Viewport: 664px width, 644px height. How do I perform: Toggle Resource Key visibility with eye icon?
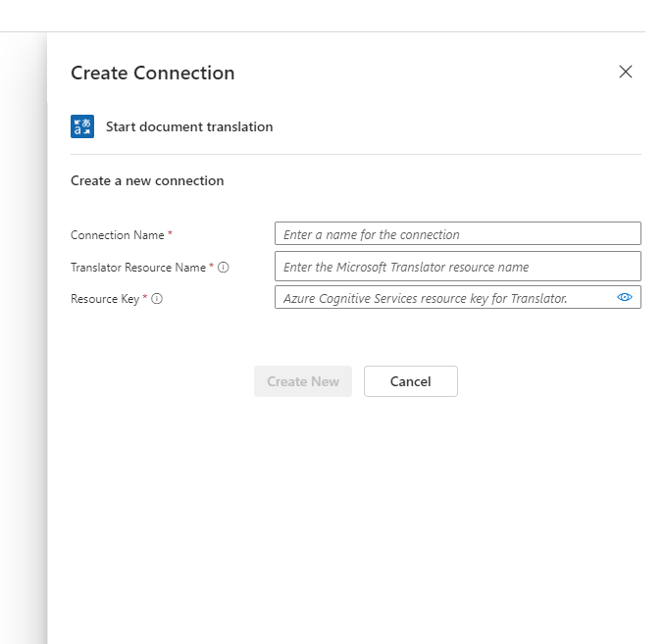point(625,297)
